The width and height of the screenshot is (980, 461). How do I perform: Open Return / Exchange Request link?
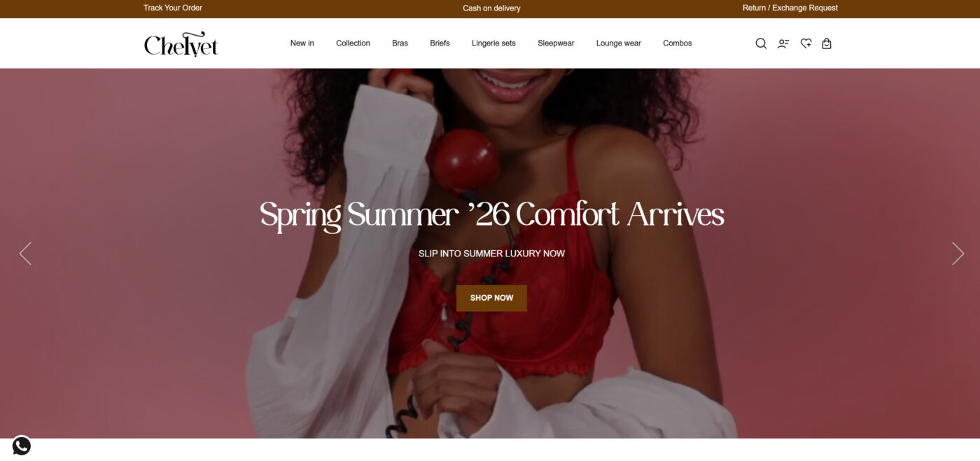pyautogui.click(x=790, y=8)
